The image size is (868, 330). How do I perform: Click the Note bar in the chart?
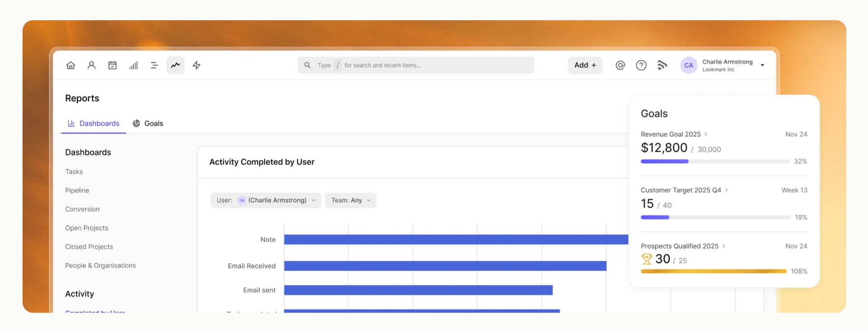(456, 240)
